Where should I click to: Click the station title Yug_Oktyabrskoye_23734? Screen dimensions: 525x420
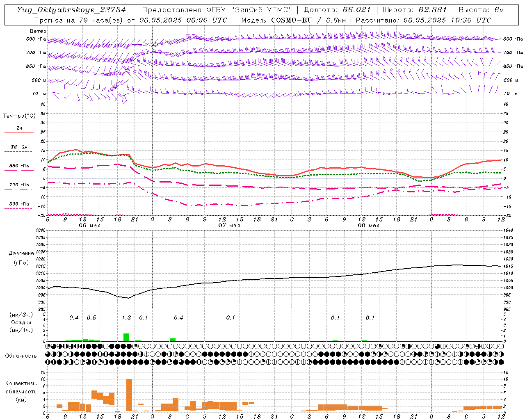[x=71, y=10]
